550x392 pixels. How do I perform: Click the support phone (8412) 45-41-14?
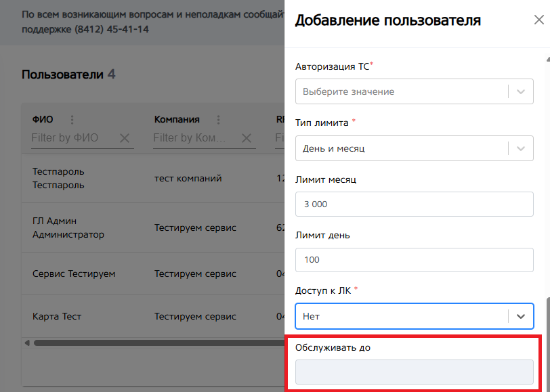112,29
